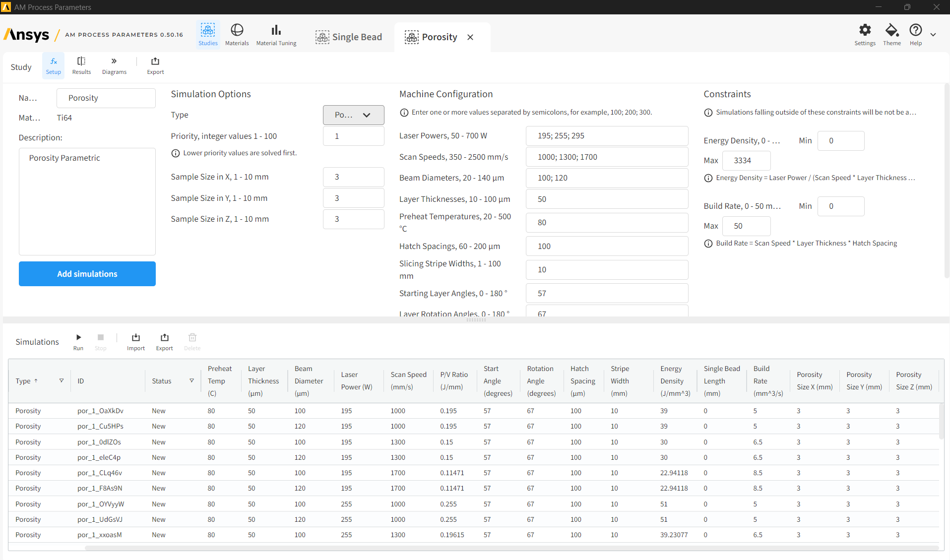This screenshot has height=560, width=950.
Task: Click into the Description text area
Action: coord(87,201)
